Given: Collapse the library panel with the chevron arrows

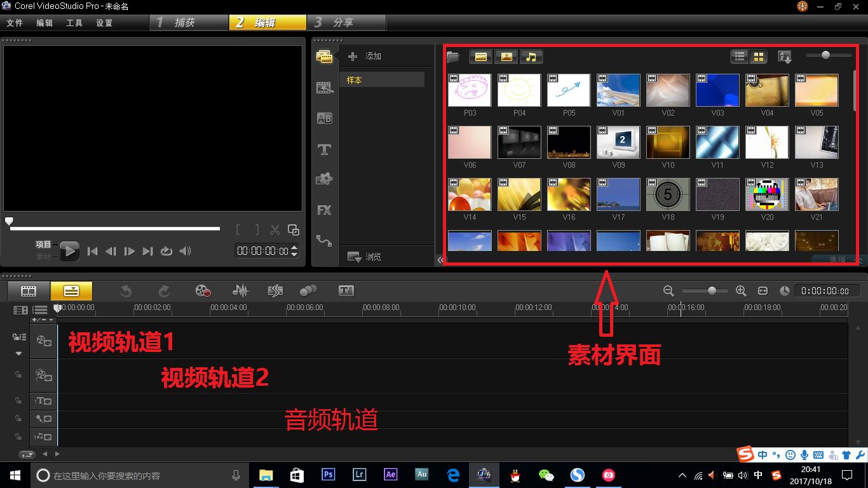Looking at the screenshot, I should click(x=440, y=259).
